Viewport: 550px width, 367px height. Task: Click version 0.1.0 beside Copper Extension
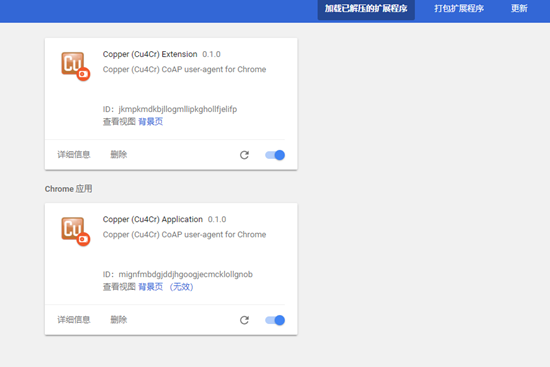212,54
